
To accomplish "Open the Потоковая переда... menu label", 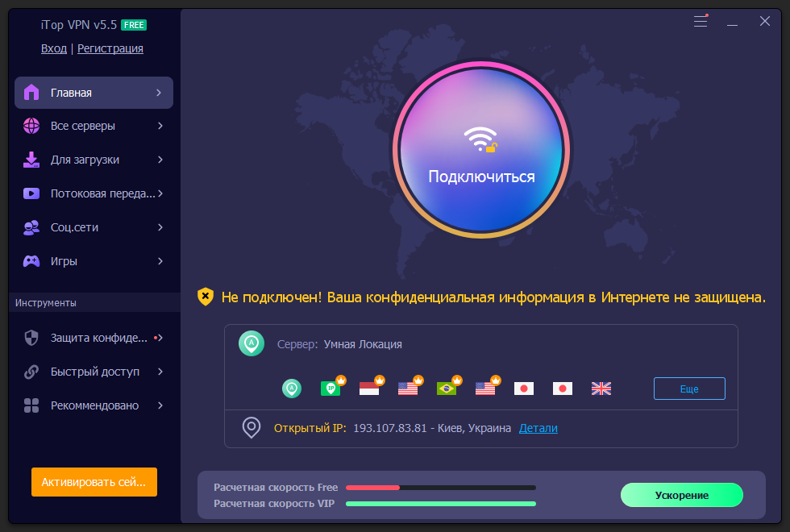I will point(103,193).
